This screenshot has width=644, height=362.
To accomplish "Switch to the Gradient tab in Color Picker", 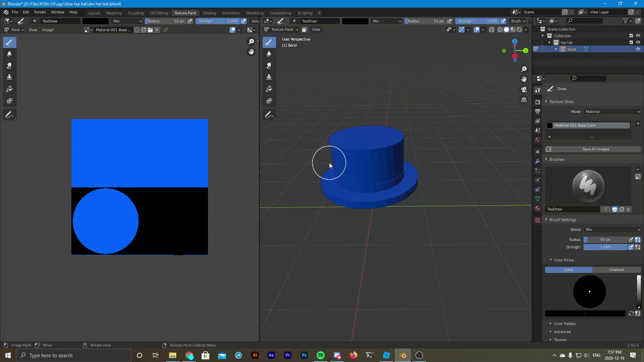I will [616, 270].
